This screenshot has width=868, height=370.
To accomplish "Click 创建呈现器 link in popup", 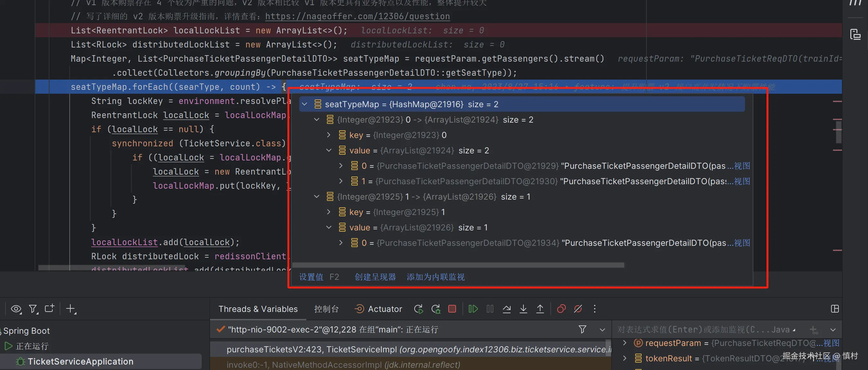I will coord(375,277).
